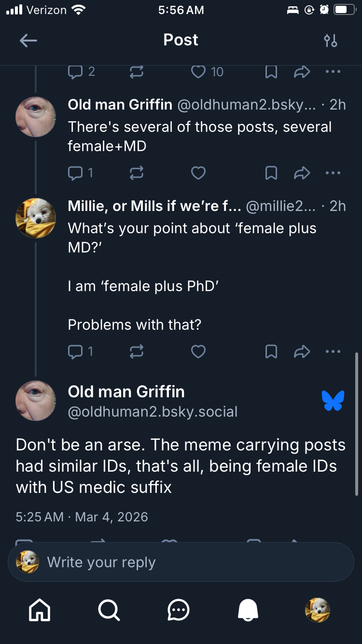362x644 pixels.
Task: Like Millie's 'Problems with that?' post
Action: point(198,351)
